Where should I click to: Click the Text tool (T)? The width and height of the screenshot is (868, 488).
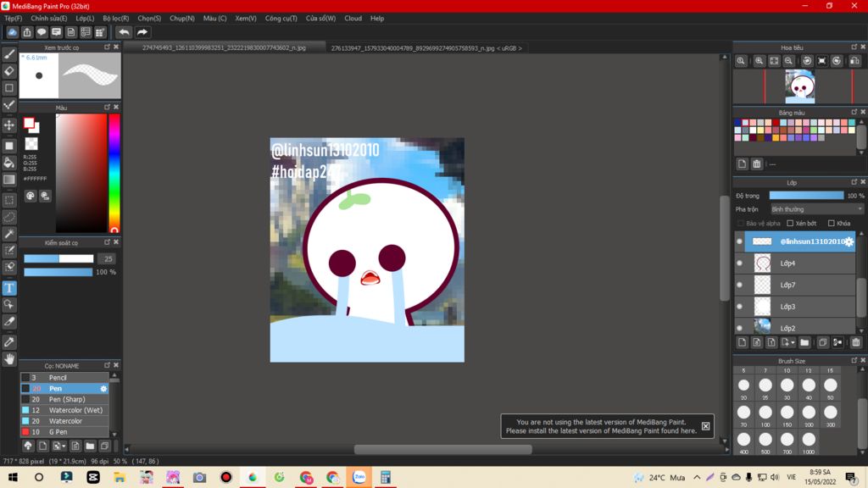pos(9,288)
